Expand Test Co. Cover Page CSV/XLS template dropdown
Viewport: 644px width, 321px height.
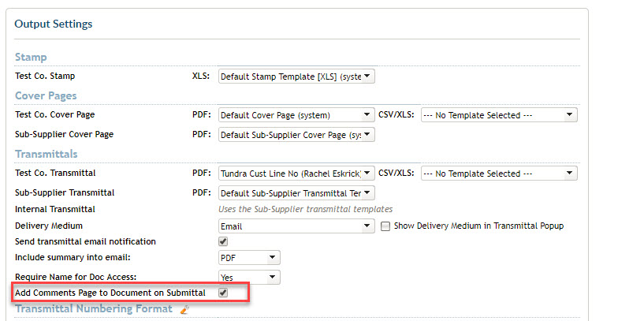click(x=499, y=115)
